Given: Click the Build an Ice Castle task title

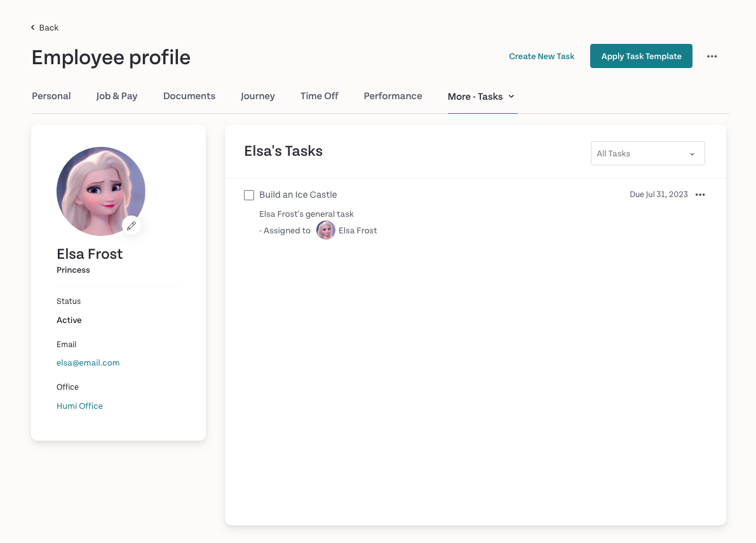Looking at the screenshot, I should coord(298,195).
